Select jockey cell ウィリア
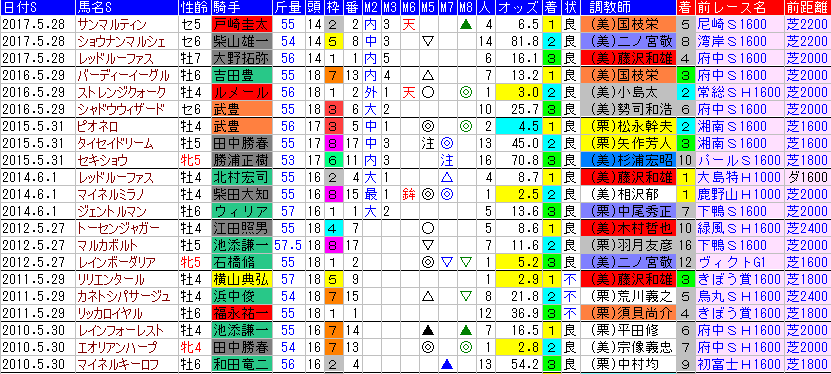 click(x=241, y=211)
